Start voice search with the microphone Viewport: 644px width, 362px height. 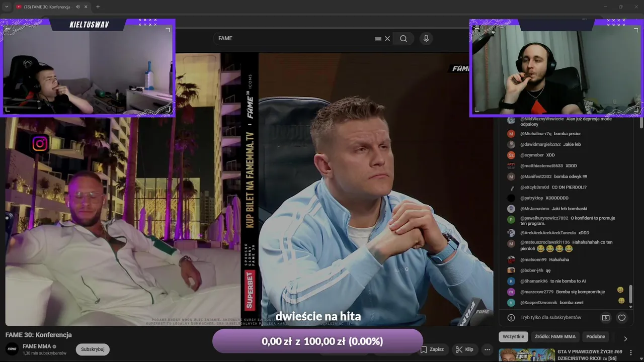(426, 39)
